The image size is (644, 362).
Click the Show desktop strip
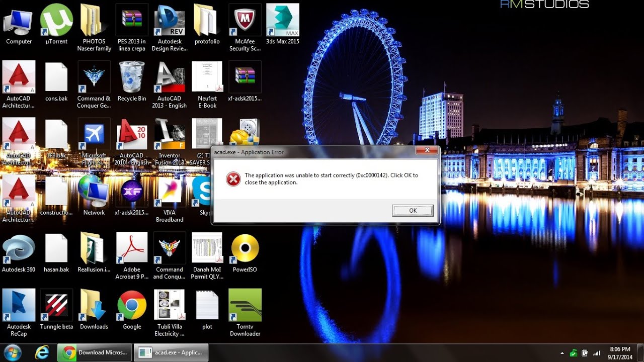(640, 352)
